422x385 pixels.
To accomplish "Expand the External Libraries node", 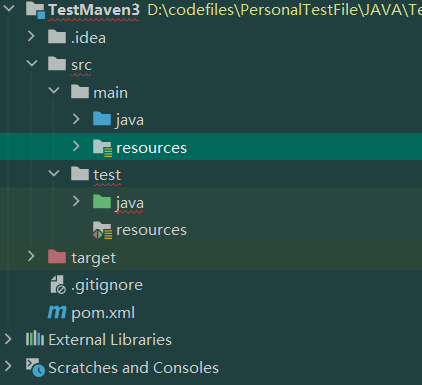I will [8, 339].
